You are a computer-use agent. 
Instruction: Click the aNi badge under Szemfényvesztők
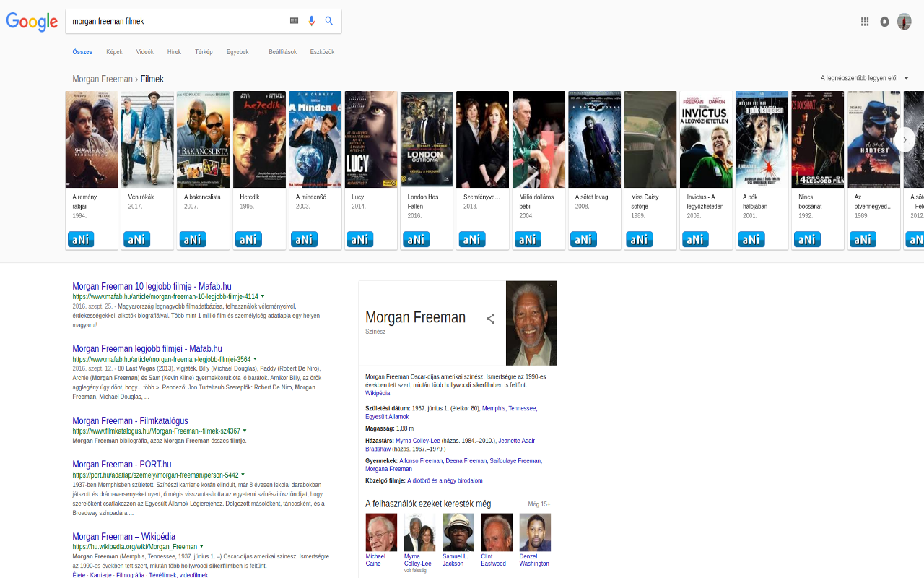tap(472, 239)
